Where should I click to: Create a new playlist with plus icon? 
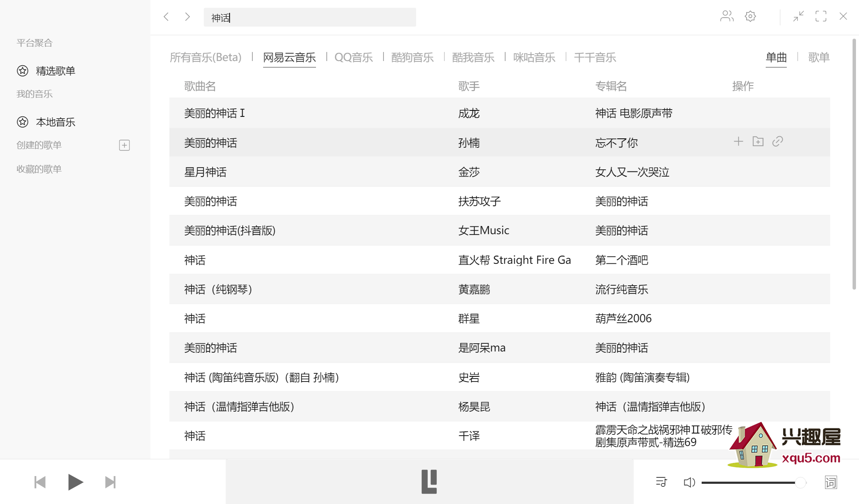pos(124,145)
